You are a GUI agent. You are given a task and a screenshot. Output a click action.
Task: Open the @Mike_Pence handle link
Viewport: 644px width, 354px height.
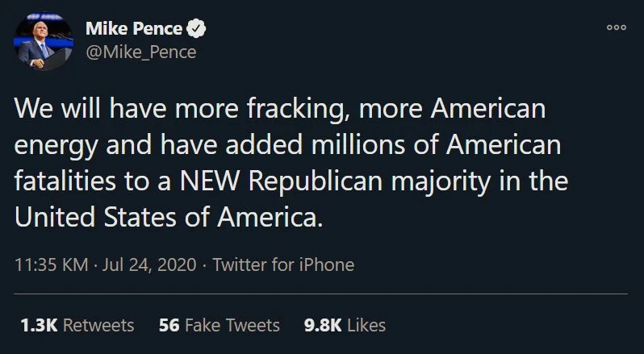[x=140, y=52]
